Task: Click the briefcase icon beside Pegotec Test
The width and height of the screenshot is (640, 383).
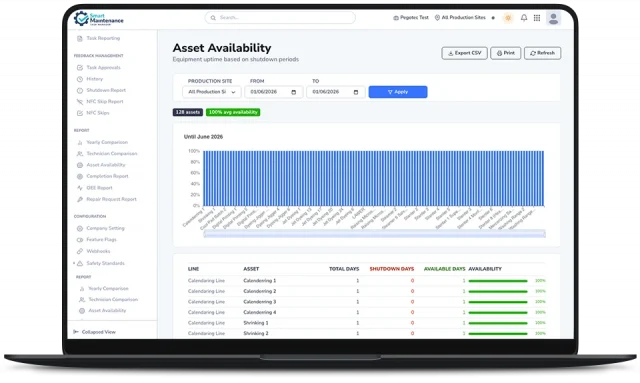Action: pos(396,18)
